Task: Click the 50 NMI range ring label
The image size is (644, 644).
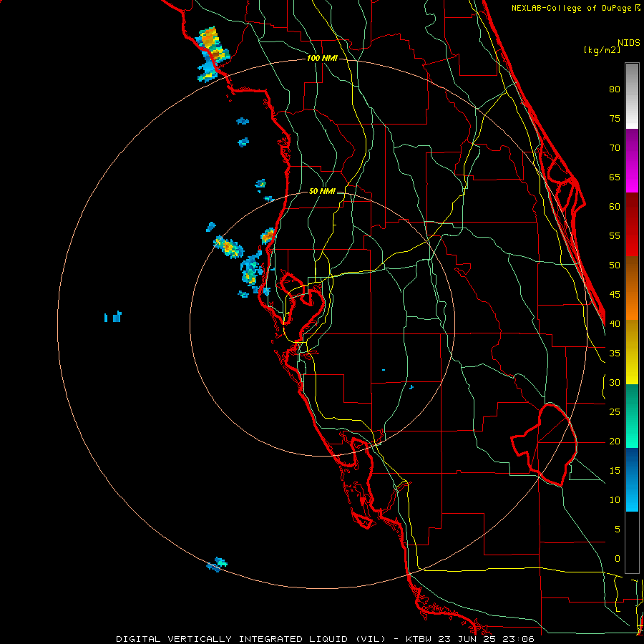Action: (x=321, y=191)
